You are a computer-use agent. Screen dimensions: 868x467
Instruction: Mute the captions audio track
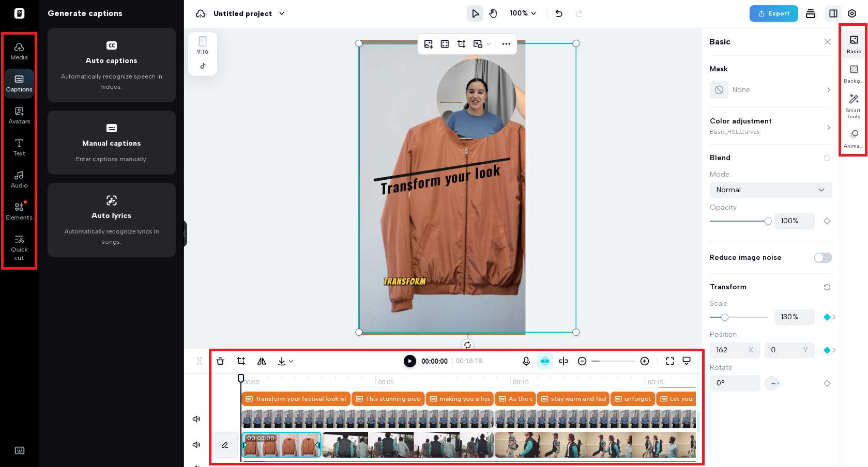[x=196, y=419]
